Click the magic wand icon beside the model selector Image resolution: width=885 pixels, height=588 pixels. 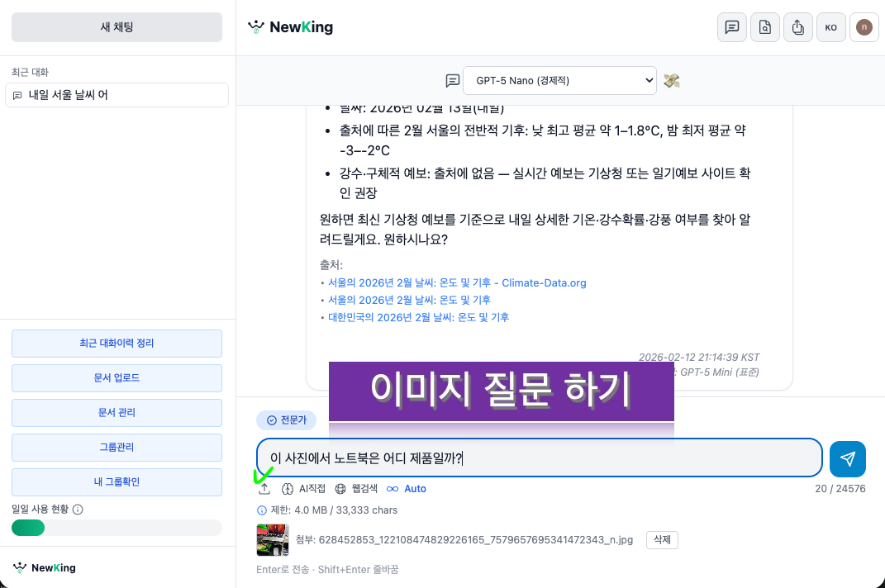671,80
